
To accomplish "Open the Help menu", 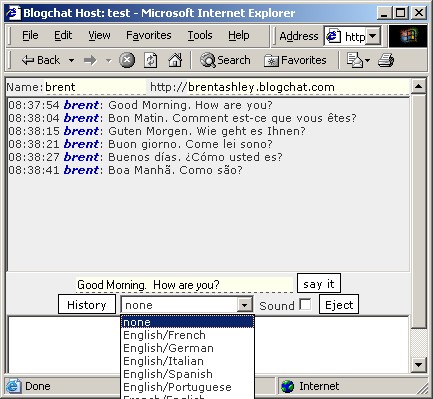I will pyautogui.click(x=239, y=35).
